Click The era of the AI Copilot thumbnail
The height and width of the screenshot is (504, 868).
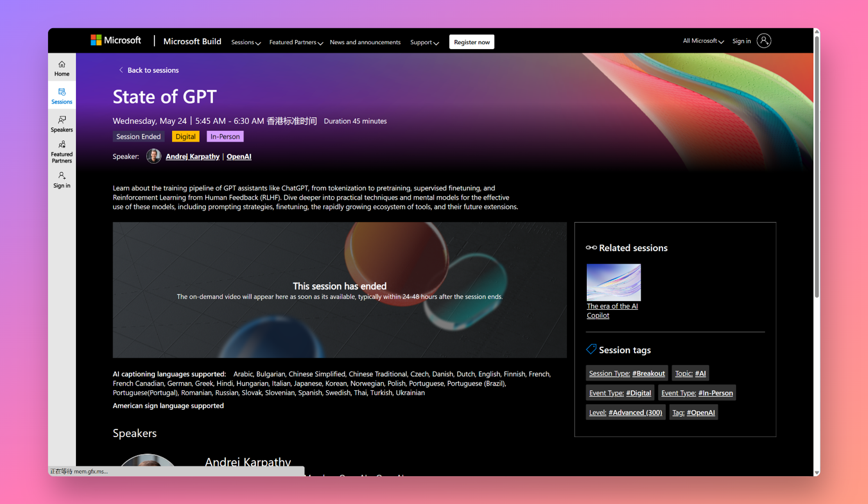tap(614, 282)
